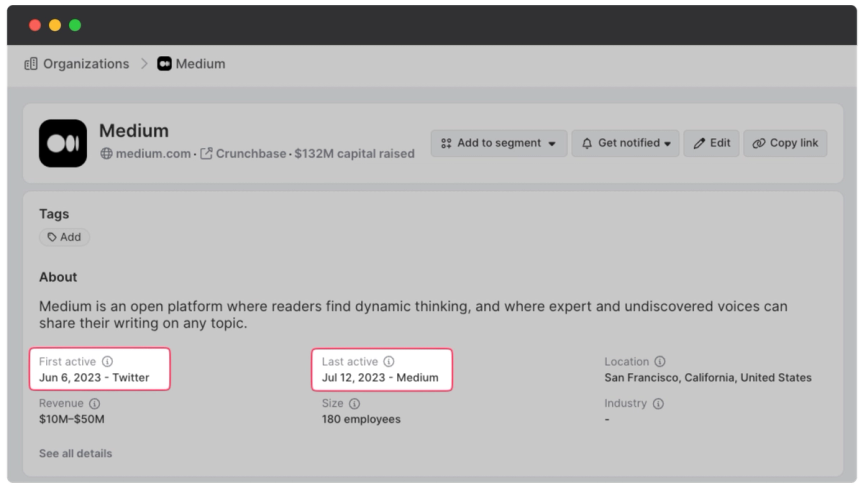Maximize window with green button

(x=75, y=25)
